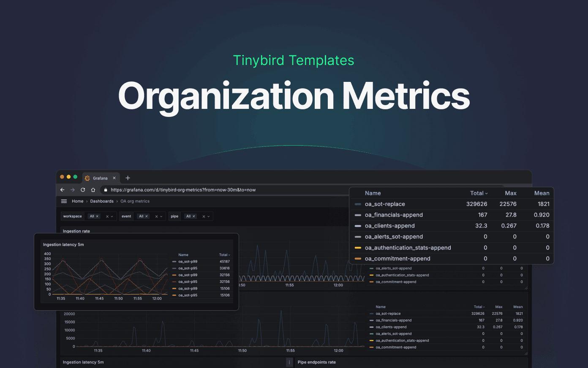Viewport: 588px width, 368px height.
Task: Open the browser home page icon
Action: tap(93, 190)
